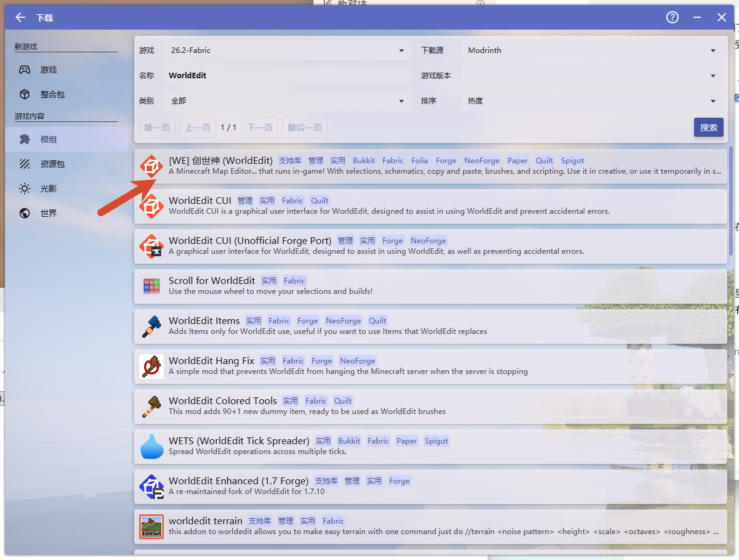The width and height of the screenshot is (739, 560).
Task: Click Paper tag on 创世神 row
Action: tap(518, 161)
